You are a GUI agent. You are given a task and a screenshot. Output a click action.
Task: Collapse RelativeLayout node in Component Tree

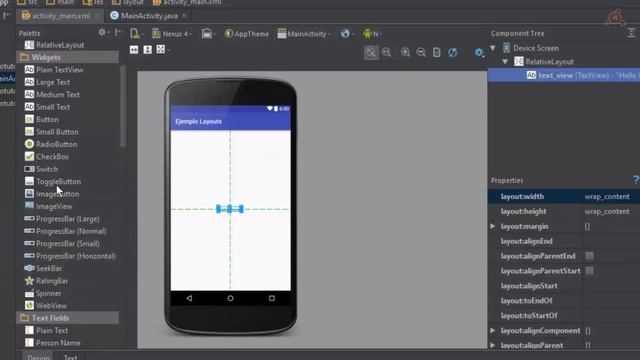tap(505, 62)
